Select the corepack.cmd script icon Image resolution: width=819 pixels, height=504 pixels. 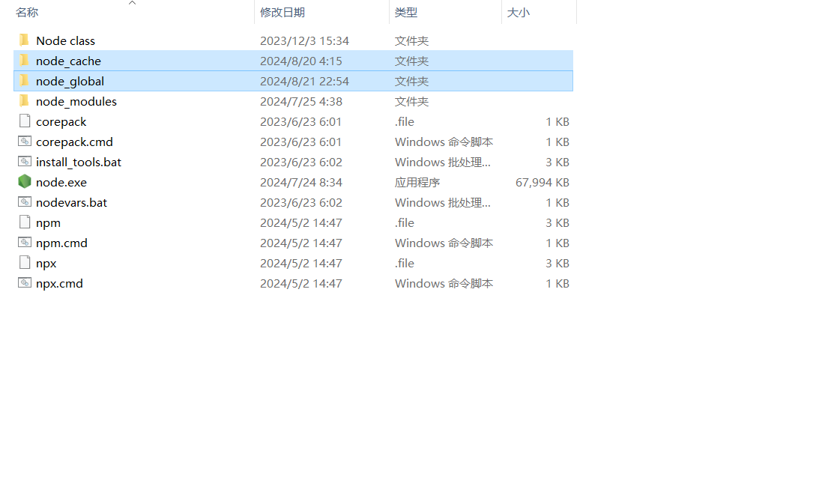25,142
